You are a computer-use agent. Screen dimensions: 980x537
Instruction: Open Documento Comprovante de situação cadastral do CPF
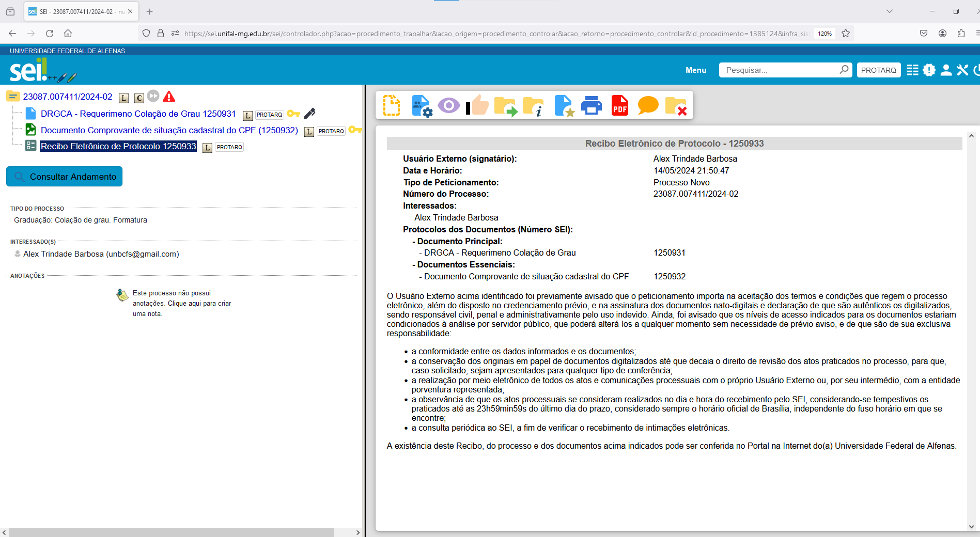point(169,130)
